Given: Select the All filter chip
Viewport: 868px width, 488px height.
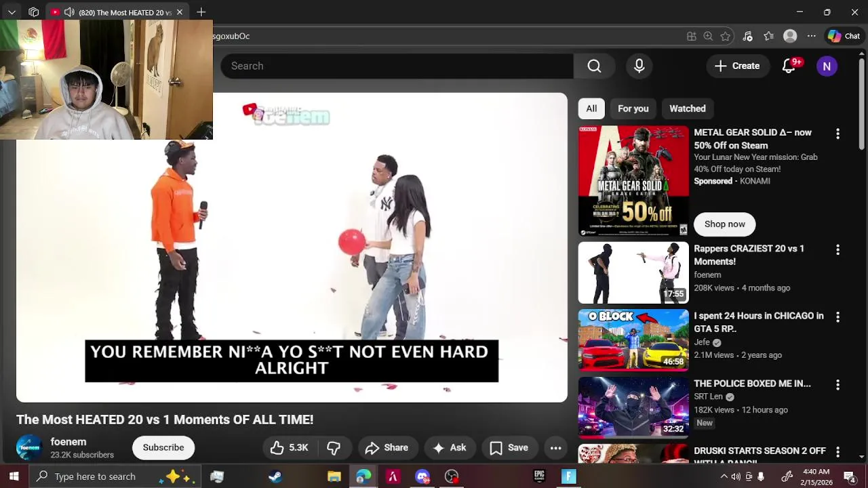Looking at the screenshot, I should (x=591, y=108).
